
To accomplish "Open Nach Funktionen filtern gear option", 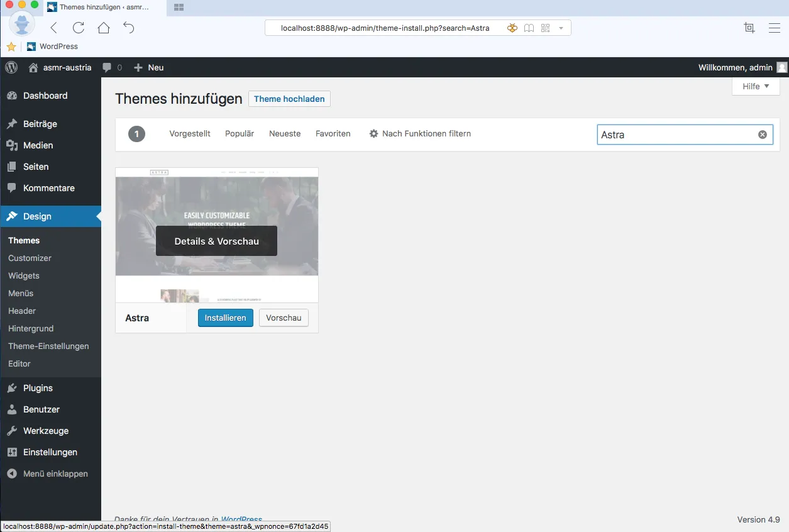I will (420, 133).
